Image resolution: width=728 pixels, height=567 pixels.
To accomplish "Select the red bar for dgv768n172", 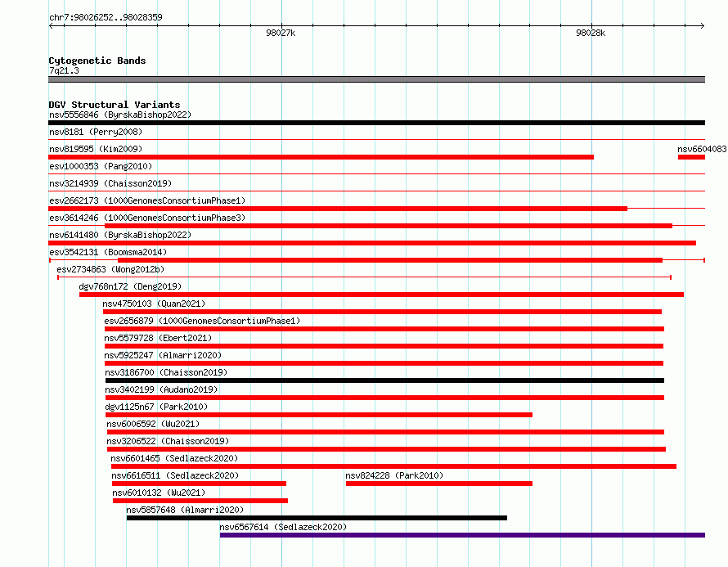I will coord(381,295).
